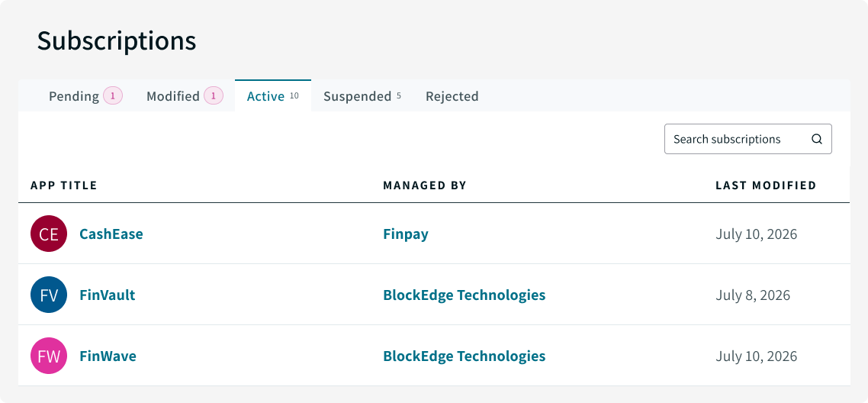The image size is (868, 403).
Task: Click the FV avatar for FinVault
Action: (49, 295)
